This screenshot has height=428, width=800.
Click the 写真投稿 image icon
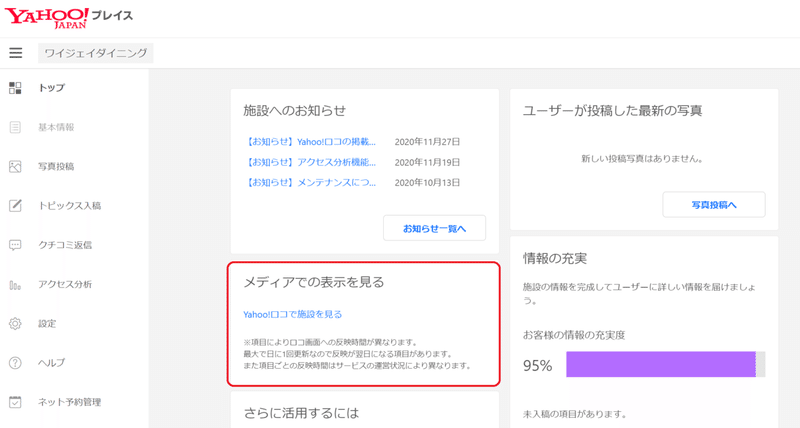15,166
